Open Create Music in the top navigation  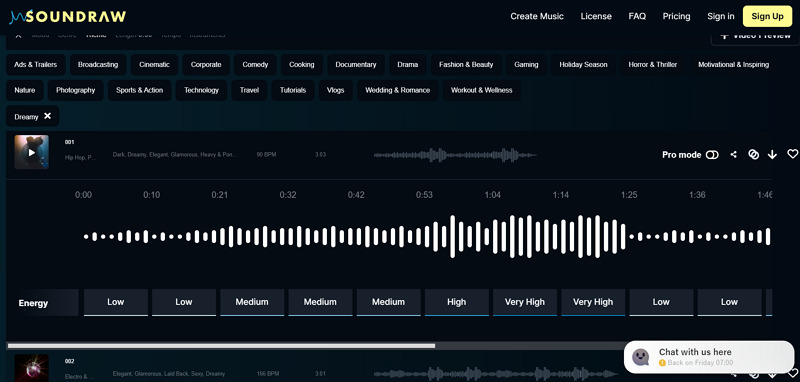(537, 16)
